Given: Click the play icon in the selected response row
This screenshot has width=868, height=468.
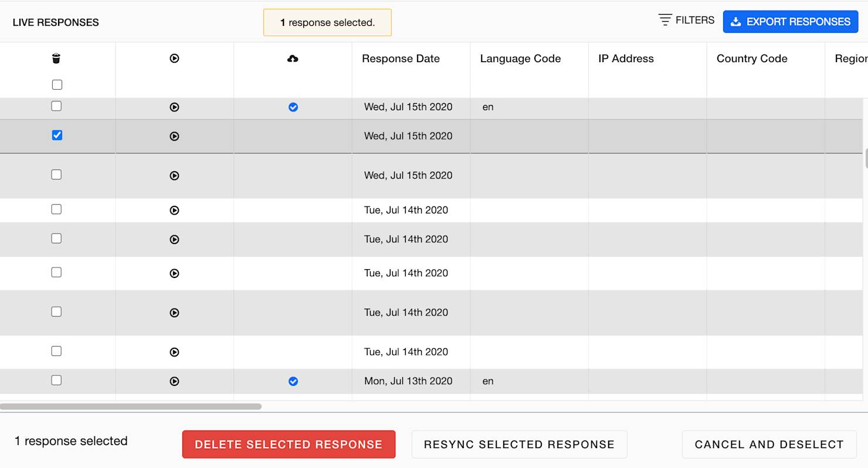Looking at the screenshot, I should point(174,136).
